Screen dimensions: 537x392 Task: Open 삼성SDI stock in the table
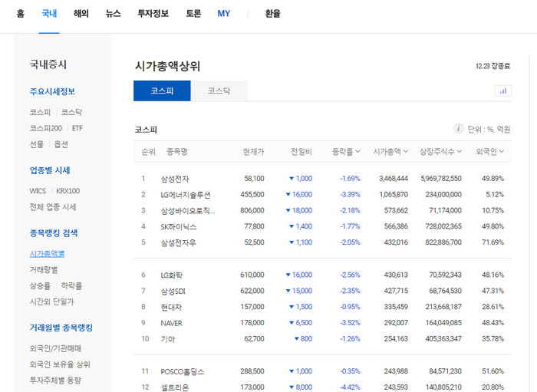[x=173, y=292]
